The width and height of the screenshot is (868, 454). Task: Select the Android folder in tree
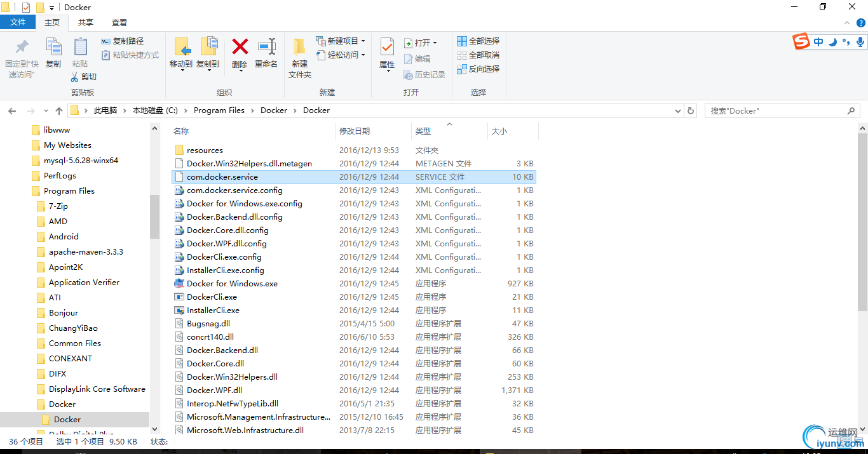click(64, 237)
